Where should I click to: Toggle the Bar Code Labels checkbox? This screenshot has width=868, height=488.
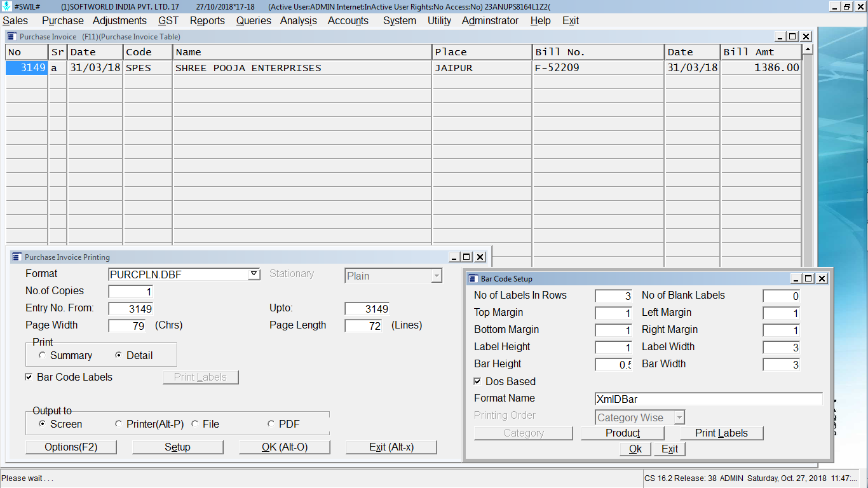click(29, 377)
